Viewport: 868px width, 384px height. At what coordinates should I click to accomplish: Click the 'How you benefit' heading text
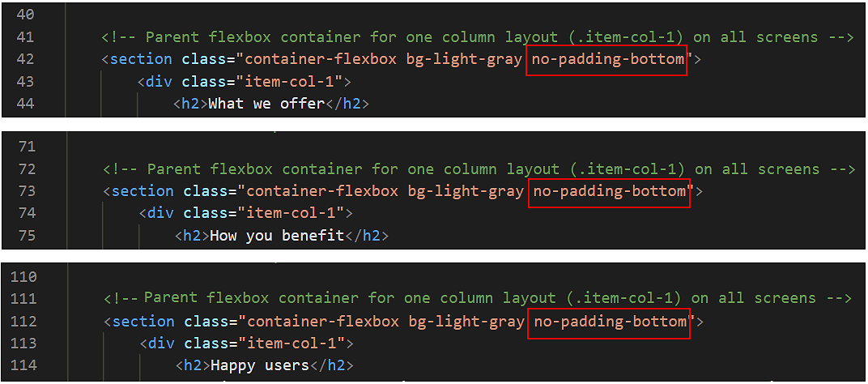tap(278, 236)
